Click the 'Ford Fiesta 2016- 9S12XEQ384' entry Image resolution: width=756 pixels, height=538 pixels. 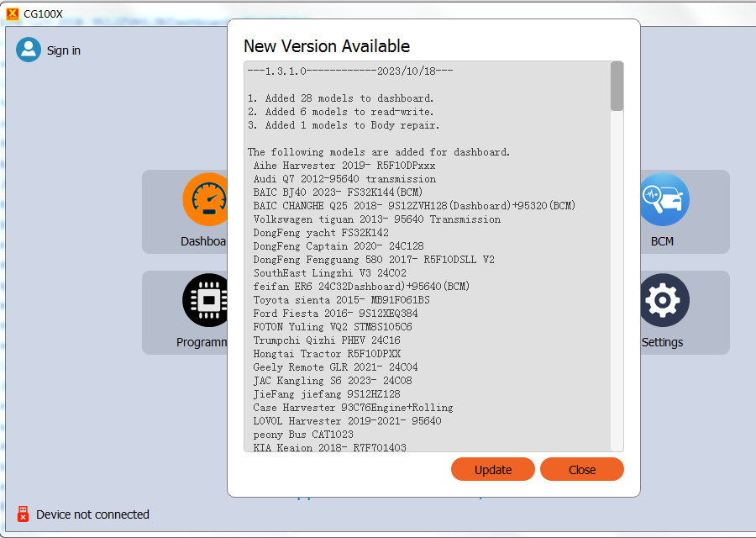(x=335, y=314)
